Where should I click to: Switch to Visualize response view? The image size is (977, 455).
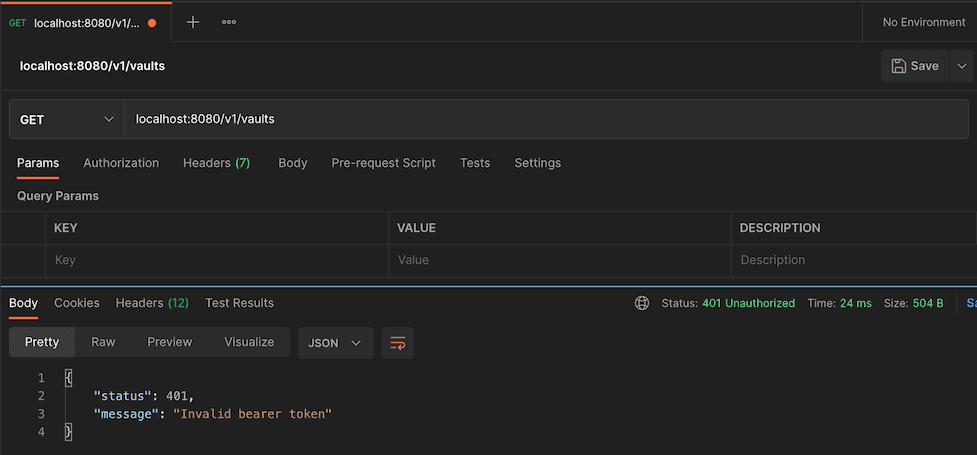[249, 342]
